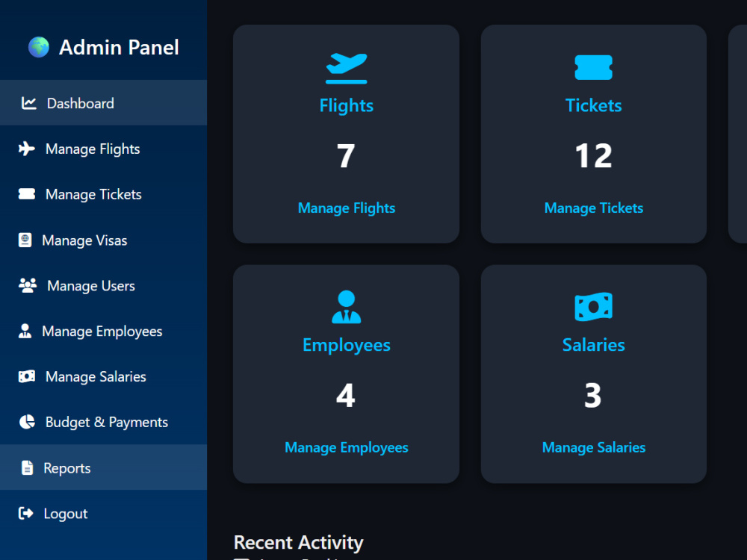
Task: Click the plane departure icon on Flights card
Action: [347, 68]
